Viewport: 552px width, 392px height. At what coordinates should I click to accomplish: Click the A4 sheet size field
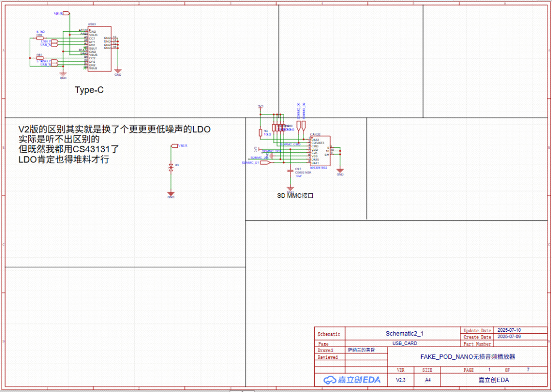click(427, 380)
